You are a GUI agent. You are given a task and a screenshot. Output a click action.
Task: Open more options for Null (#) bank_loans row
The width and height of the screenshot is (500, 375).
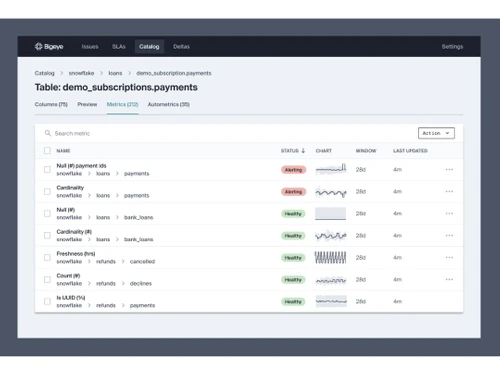449,213
